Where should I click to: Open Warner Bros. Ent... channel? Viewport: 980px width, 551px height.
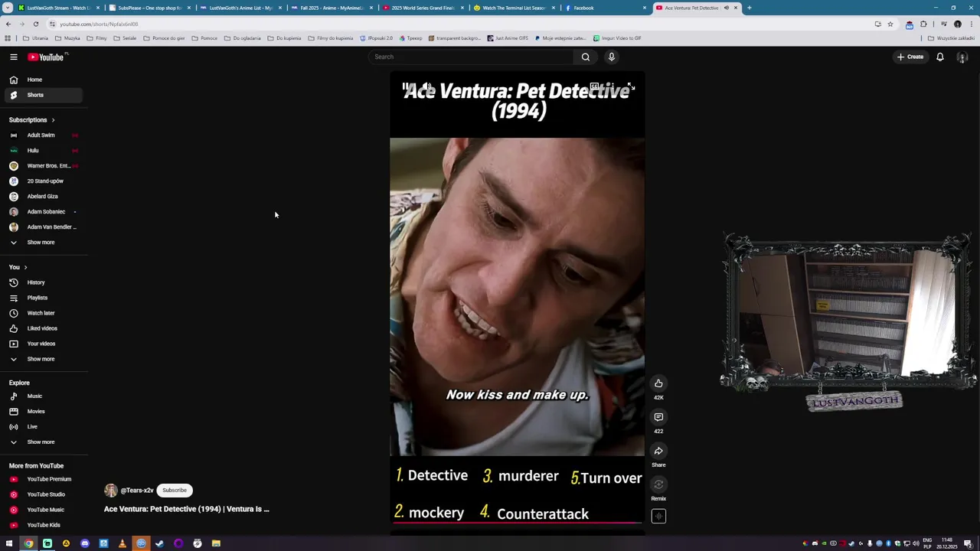(x=42, y=166)
